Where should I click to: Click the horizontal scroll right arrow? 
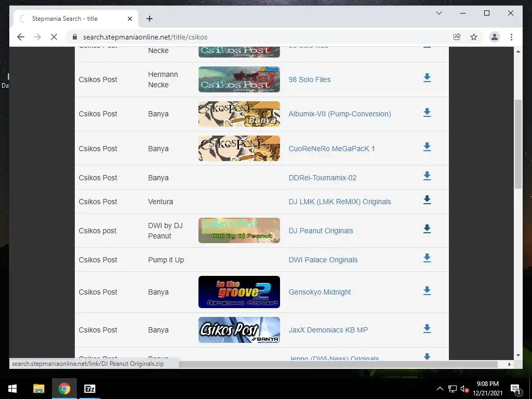509,364
